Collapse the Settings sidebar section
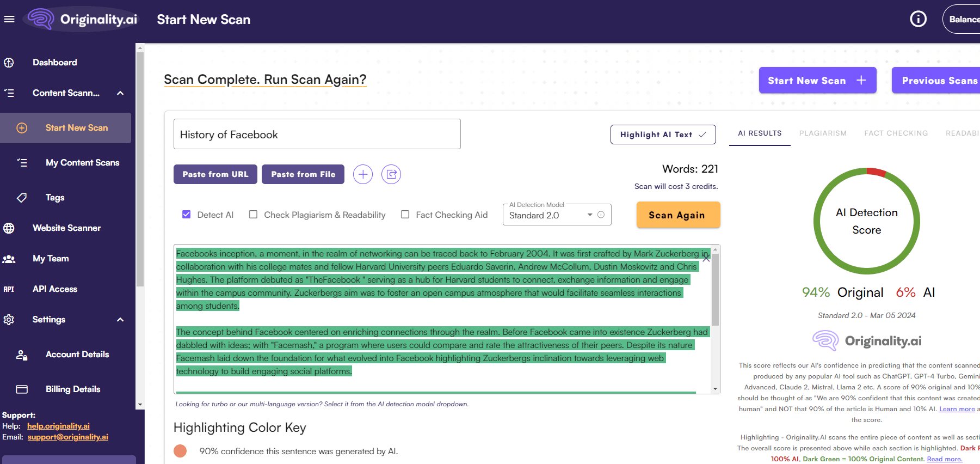Image resolution: width=980 pixels, height=464 pixels. click(120, 320)
